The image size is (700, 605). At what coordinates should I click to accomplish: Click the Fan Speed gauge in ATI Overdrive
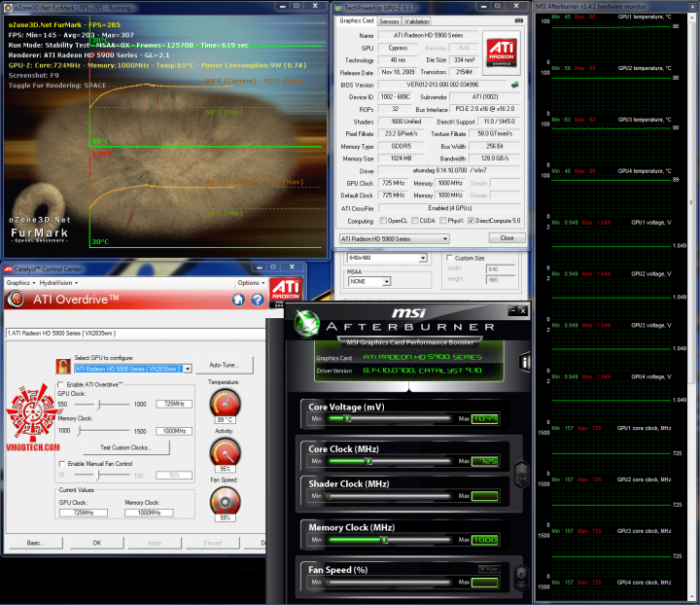click(x=225, y=502)
